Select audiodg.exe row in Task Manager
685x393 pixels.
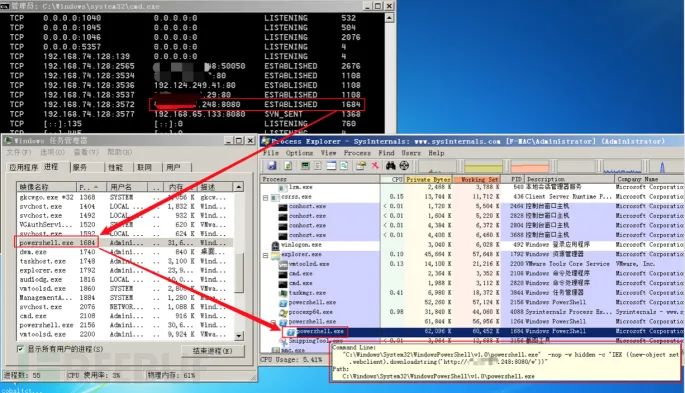(125, 279)
